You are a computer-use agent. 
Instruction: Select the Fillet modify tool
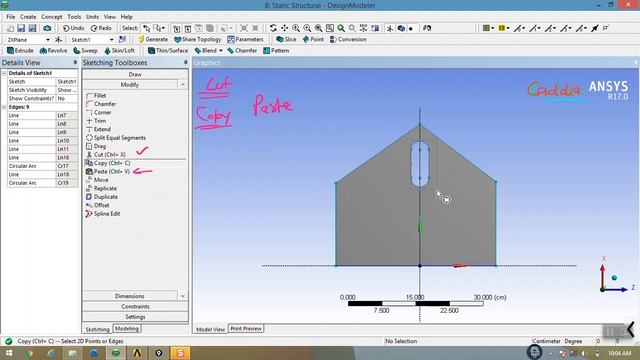96,96
